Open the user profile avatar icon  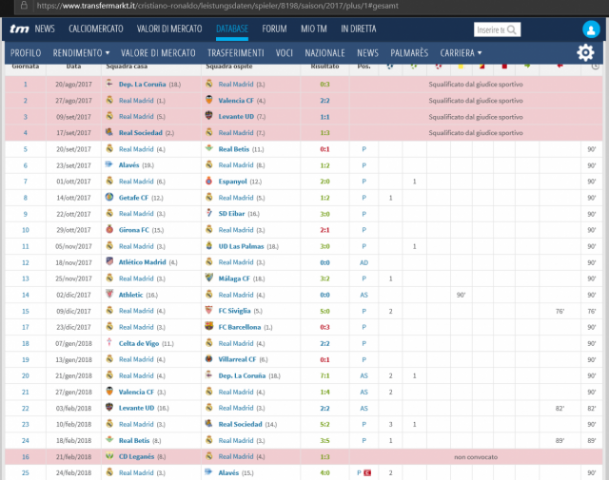coord(591,30)
